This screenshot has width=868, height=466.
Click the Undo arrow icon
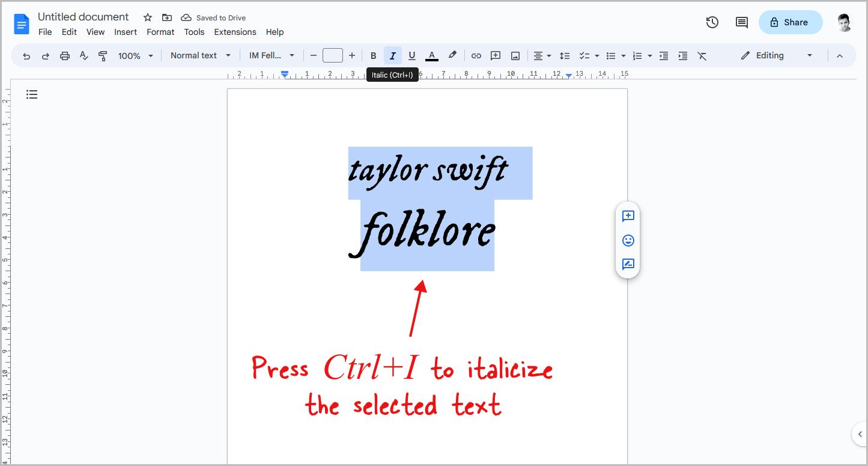coord(26,56)
